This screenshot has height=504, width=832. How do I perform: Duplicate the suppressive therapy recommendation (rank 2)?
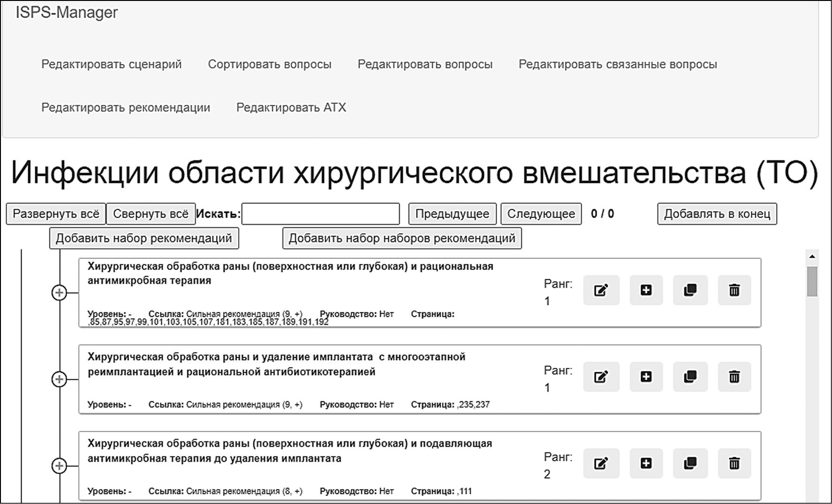690,463
